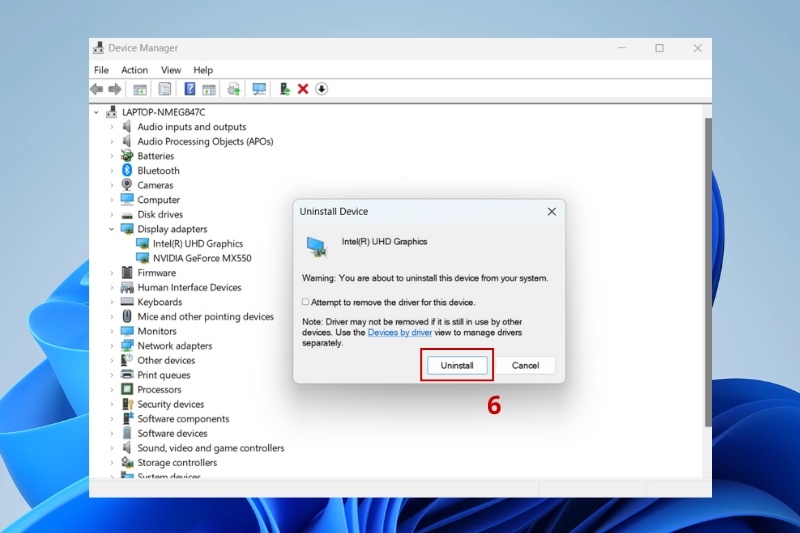Click the Print queues icon
This screenshot has height=533, width=800.
tap(127, 374)
